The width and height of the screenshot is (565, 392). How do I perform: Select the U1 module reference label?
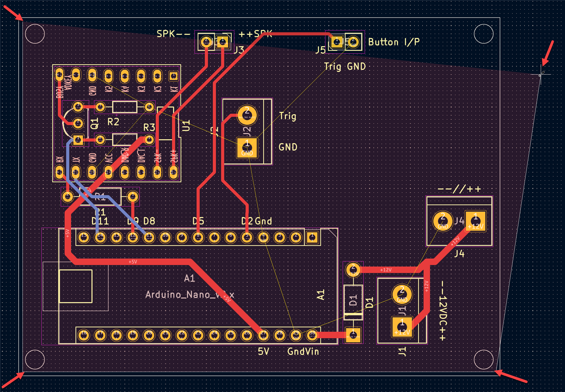(x=186, y=125)
